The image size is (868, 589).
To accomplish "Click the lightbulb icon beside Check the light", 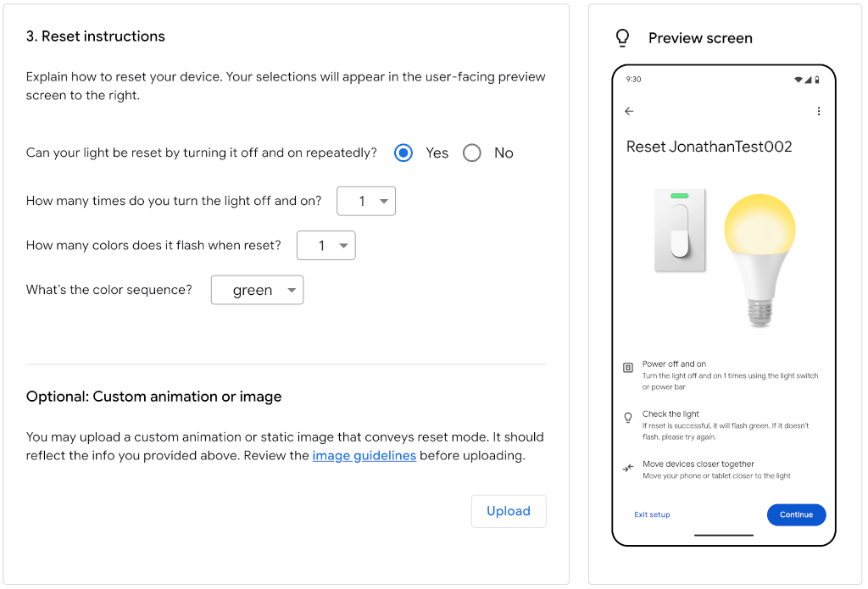I will click(x=627, y=417).
